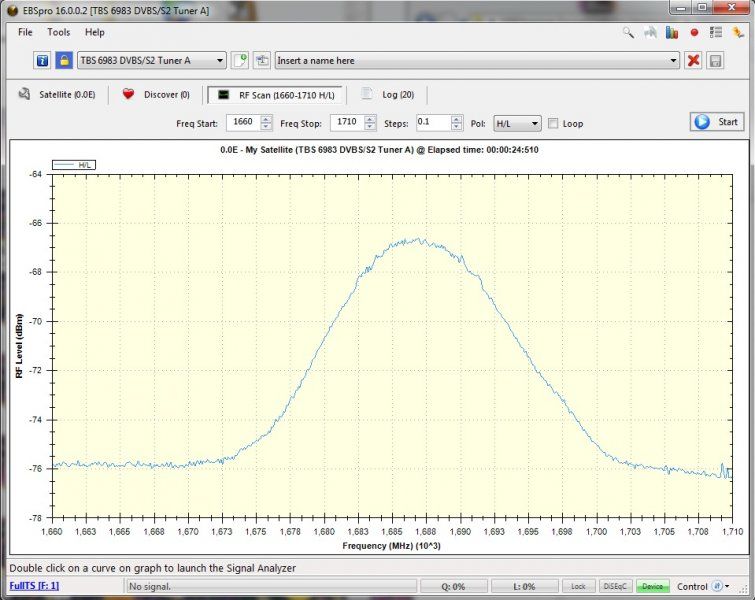Click the FullTS [F: 1] link
The image size is (755, 600).
35,586
